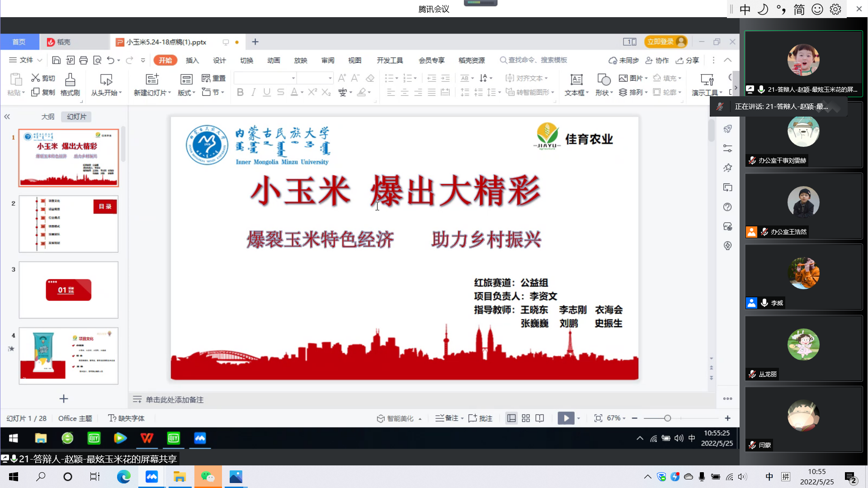Image resolution: width=868 pixels, height=488 pixels.
Task: Switch to the 首页 home tab
Action: [19, 42]
